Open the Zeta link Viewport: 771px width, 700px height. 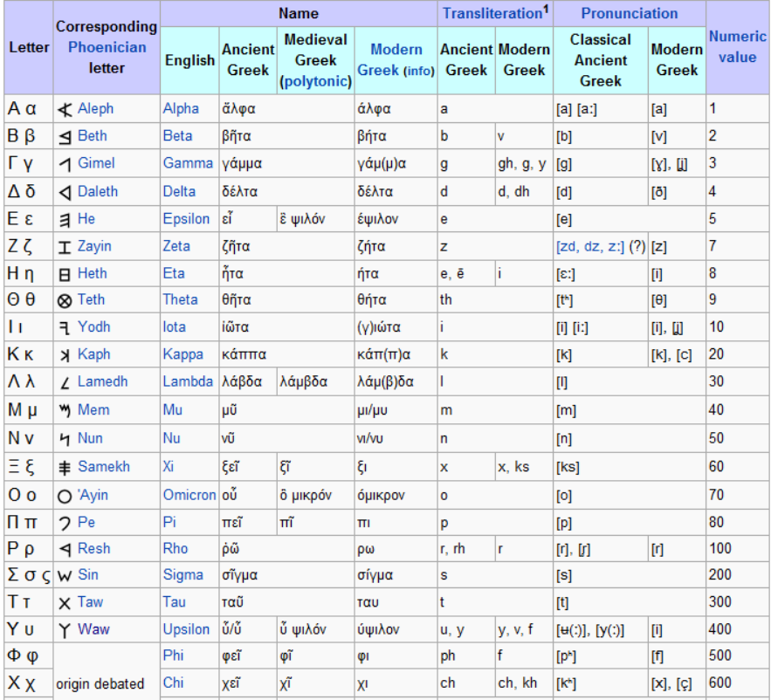(x=176, y=246)
